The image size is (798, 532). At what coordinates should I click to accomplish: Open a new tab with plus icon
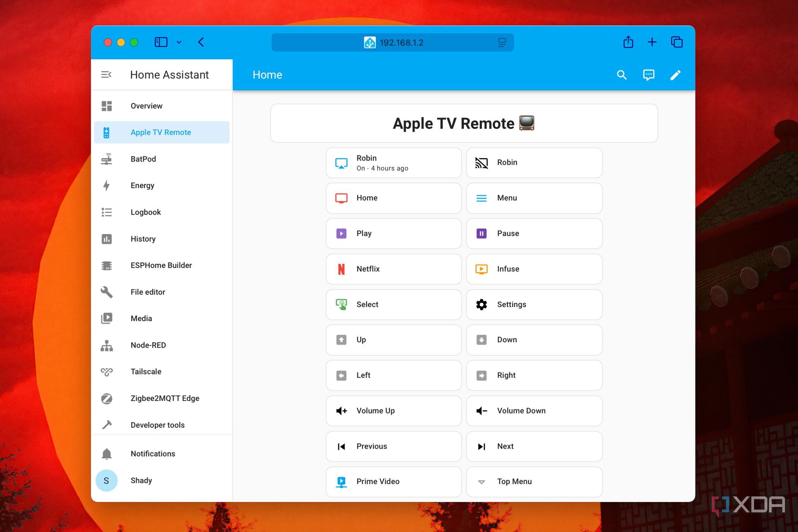click(652, 42)
